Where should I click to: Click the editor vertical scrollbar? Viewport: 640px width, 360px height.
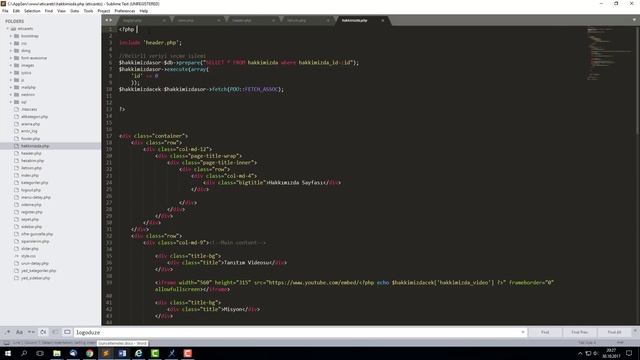pyautogui.click(x=638, y=80)
